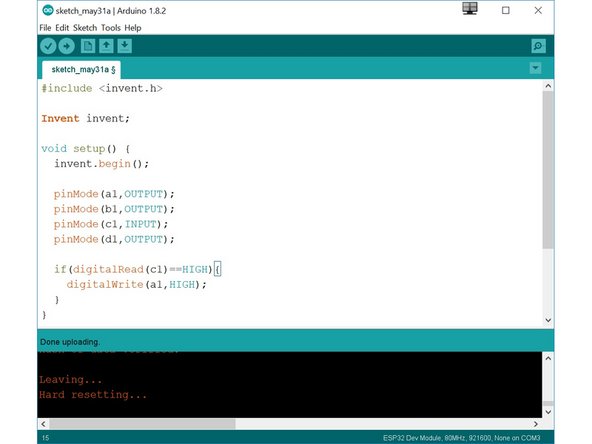
Task: Click the 'invent.begin();' line
Action: click(x=102, y=164)
